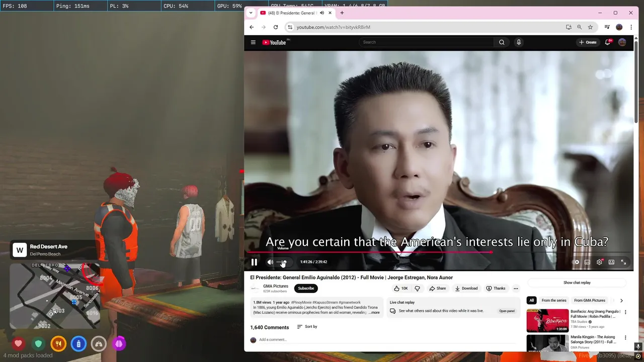Open YouTube notifications bell

pyautogui.click(x=608, y=42)
